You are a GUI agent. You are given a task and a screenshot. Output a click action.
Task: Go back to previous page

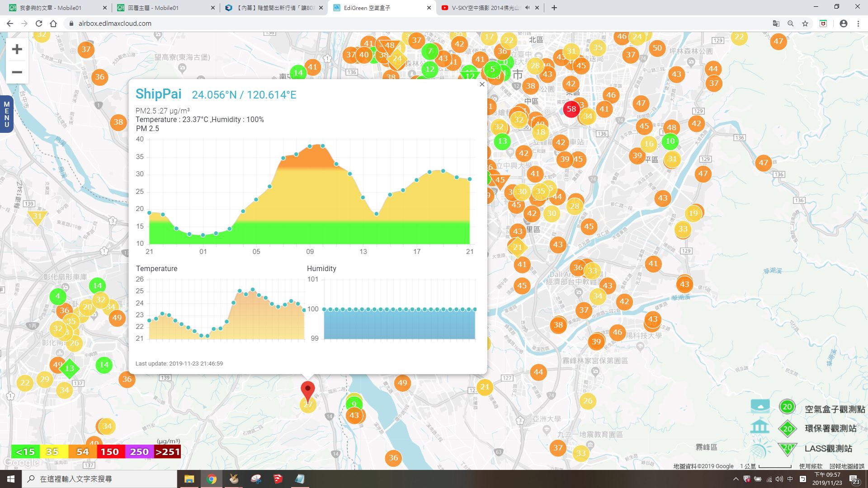point(10,23)
